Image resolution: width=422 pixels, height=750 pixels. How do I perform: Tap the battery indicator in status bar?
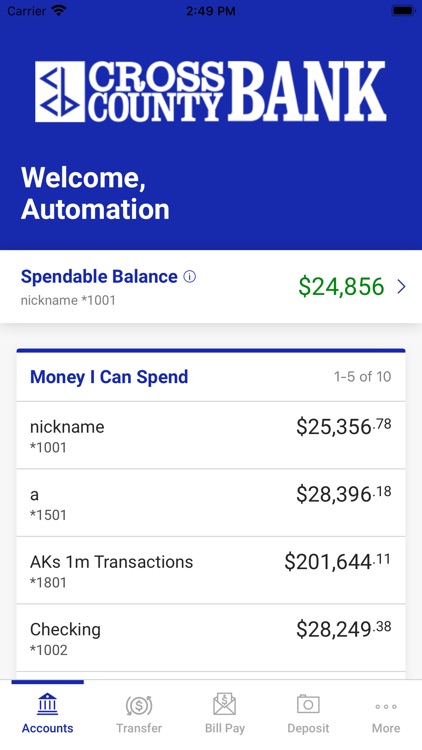403,11
